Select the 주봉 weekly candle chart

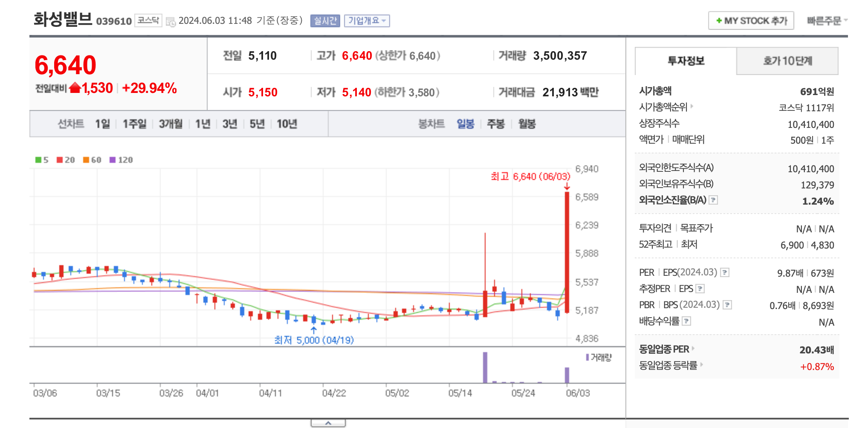[x=496, y=124]
